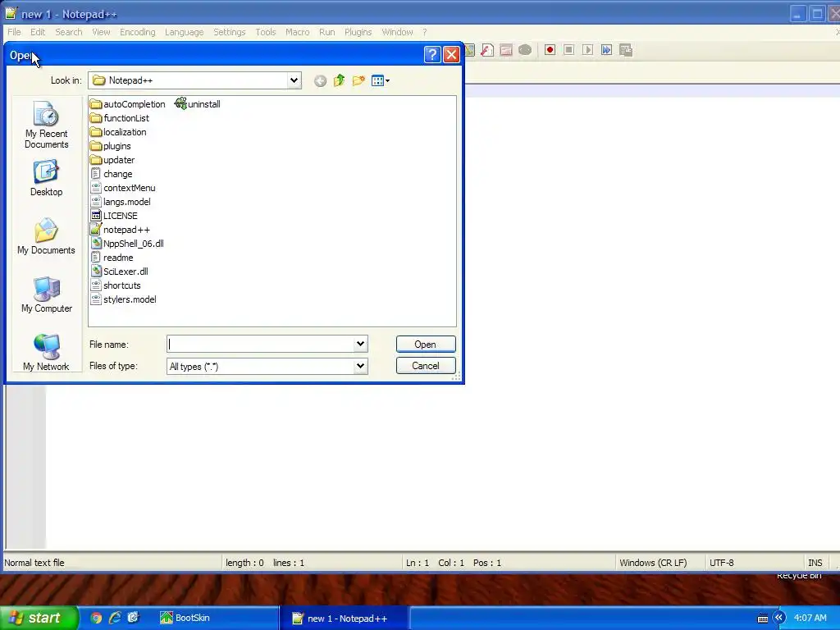Screen dimensions: 840x630
Task: Select My Computer in the places bar
Action: (47, 294)
